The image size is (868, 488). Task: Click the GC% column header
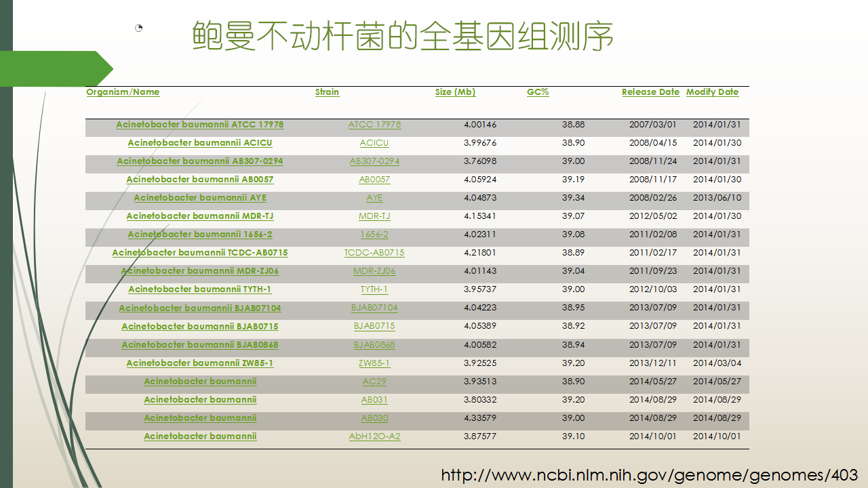click(x=538, y=92)
